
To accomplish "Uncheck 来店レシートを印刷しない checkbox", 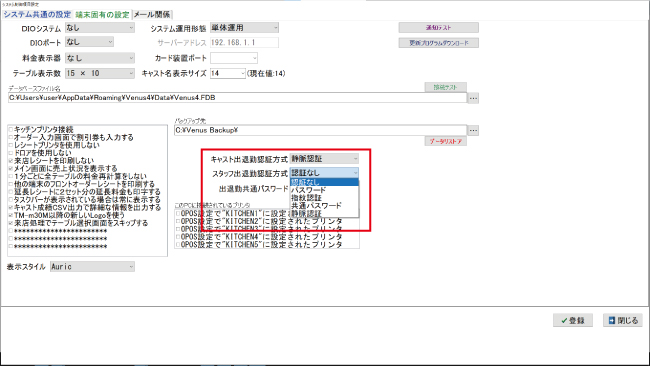I will (11, 160).
